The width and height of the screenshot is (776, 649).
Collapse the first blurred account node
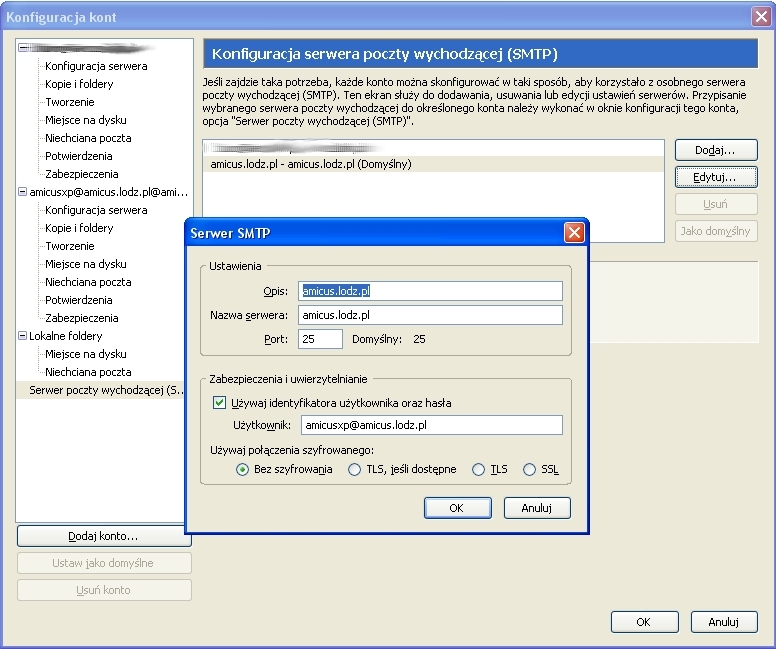tap(22, 48)
